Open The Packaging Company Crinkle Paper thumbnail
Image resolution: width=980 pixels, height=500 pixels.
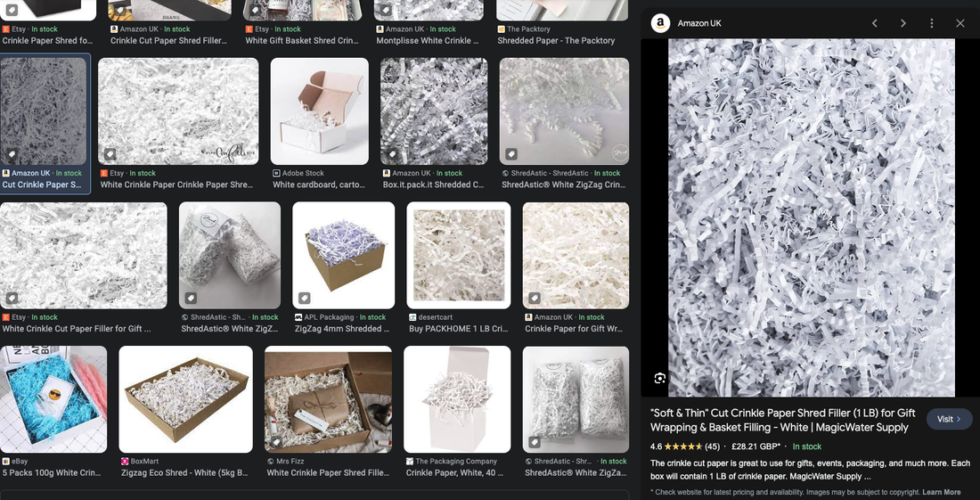coord(457,399)
